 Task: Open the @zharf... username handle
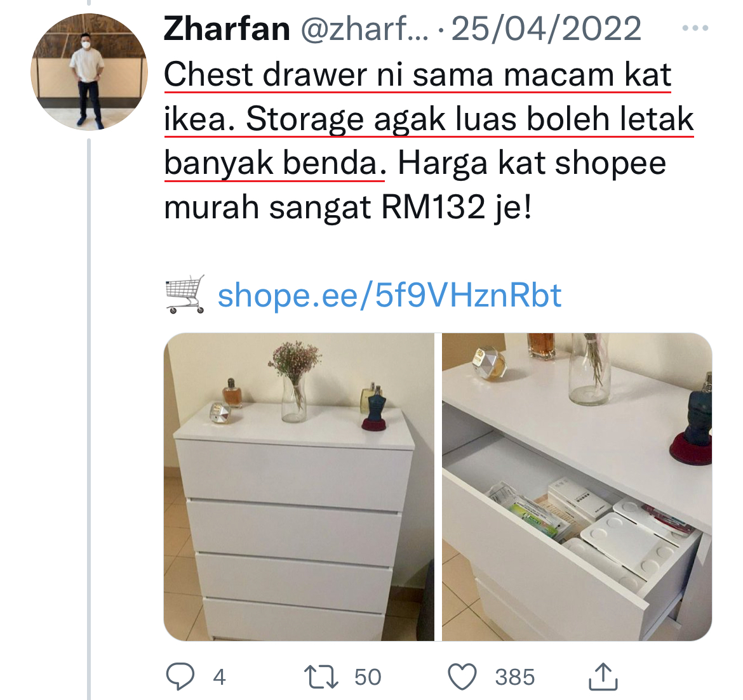pyautogui.click(x=365, y=29)
